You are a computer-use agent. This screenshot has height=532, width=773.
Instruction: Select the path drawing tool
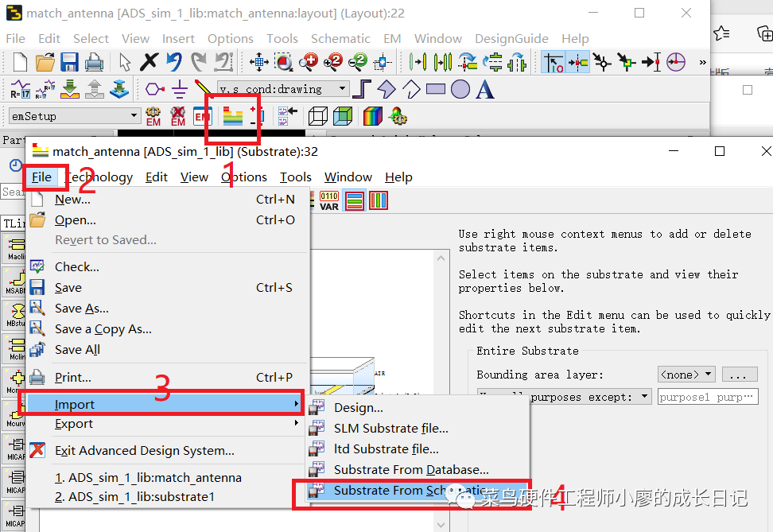tap(363, 89)
